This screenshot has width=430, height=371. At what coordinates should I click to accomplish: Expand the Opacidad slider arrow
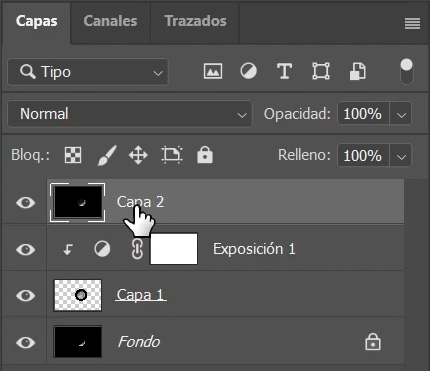click(401, 114)
